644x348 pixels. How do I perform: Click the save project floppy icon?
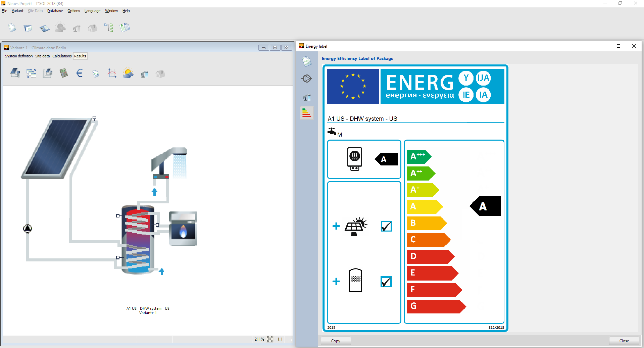[x=44, y=28]
